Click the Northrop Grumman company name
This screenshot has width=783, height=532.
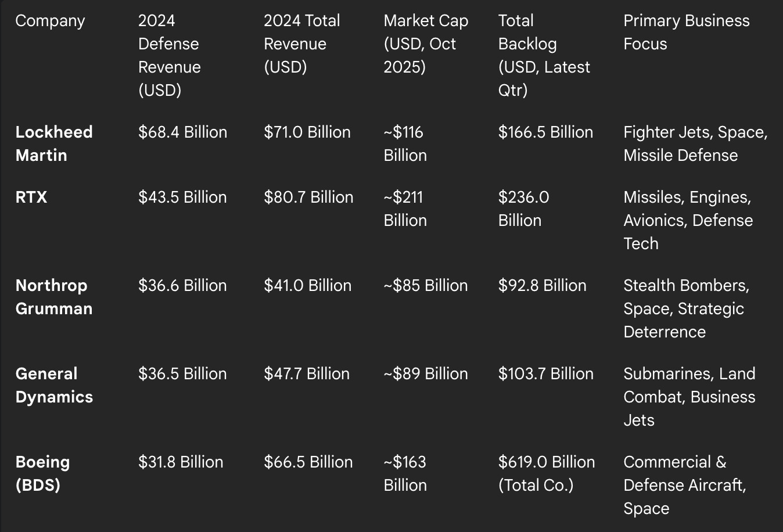pos(54,297)
